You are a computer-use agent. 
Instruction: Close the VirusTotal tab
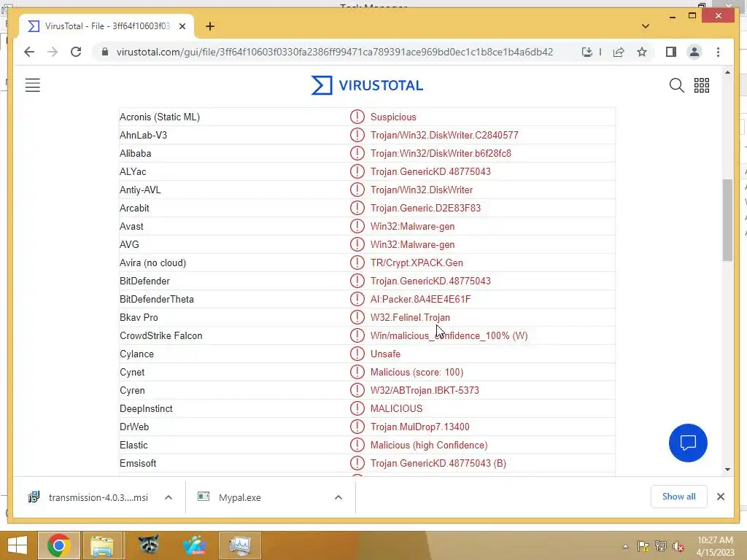182,26
